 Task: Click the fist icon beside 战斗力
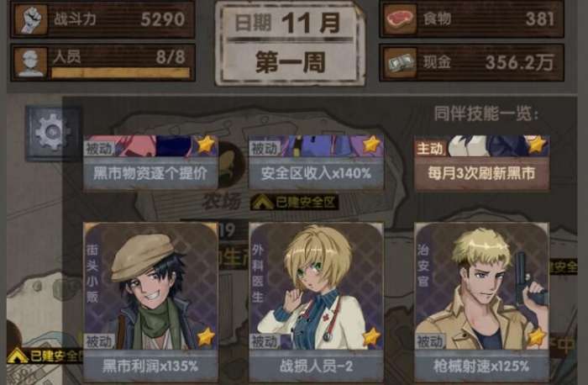point(30,19)
